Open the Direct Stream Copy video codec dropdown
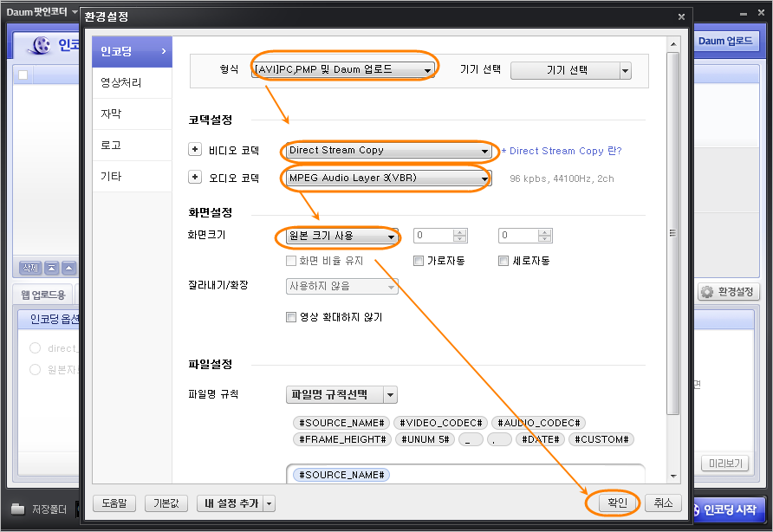The height and width of the screenshot is (532, 773). click(x=388, y=151)
